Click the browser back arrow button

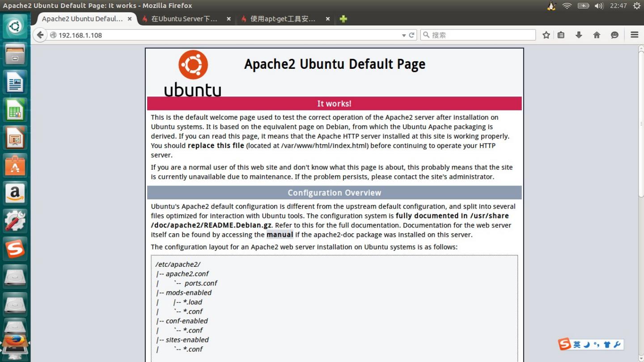pos(40,35)
